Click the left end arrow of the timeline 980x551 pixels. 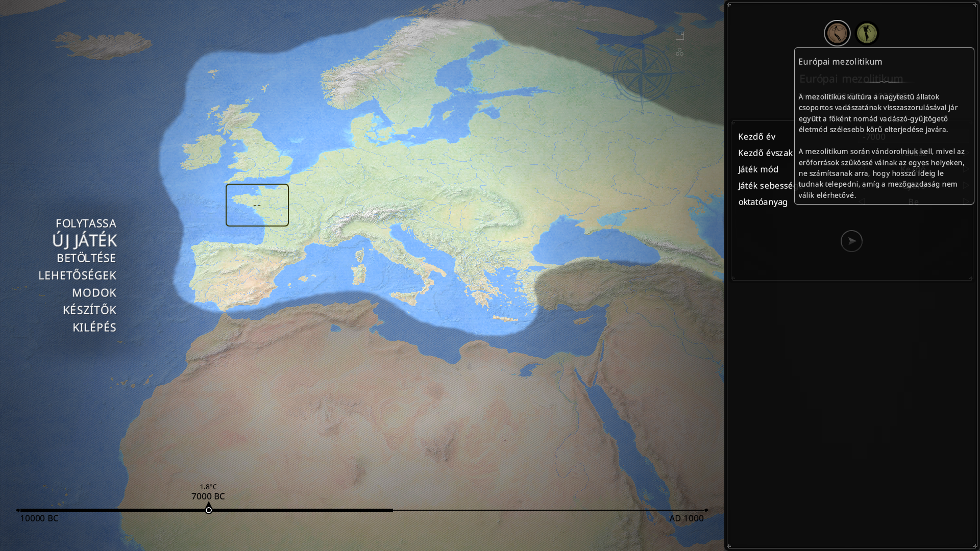(x=17, y=510)
